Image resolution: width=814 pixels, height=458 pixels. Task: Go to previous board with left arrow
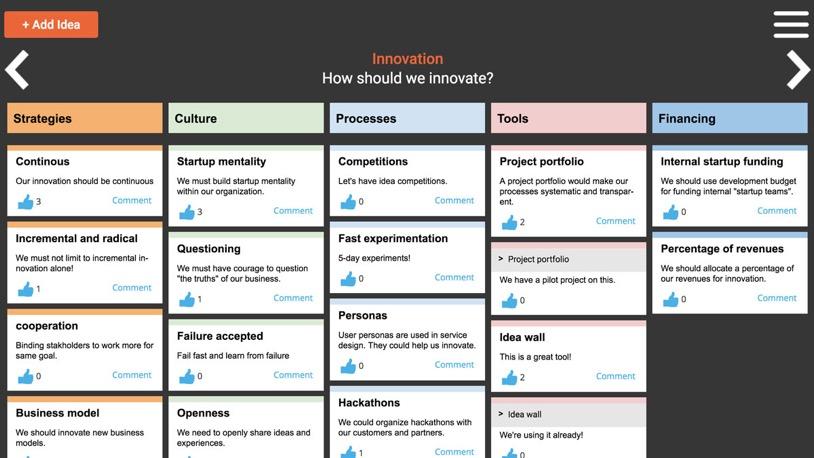(17, 70)
